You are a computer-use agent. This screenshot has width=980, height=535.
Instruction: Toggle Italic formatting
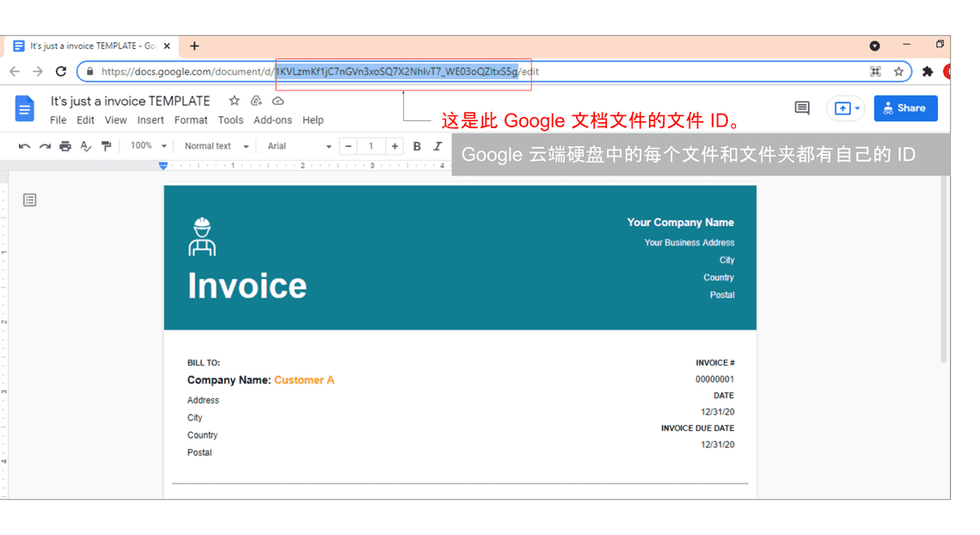pyautogui.click(x=438, y=146)
